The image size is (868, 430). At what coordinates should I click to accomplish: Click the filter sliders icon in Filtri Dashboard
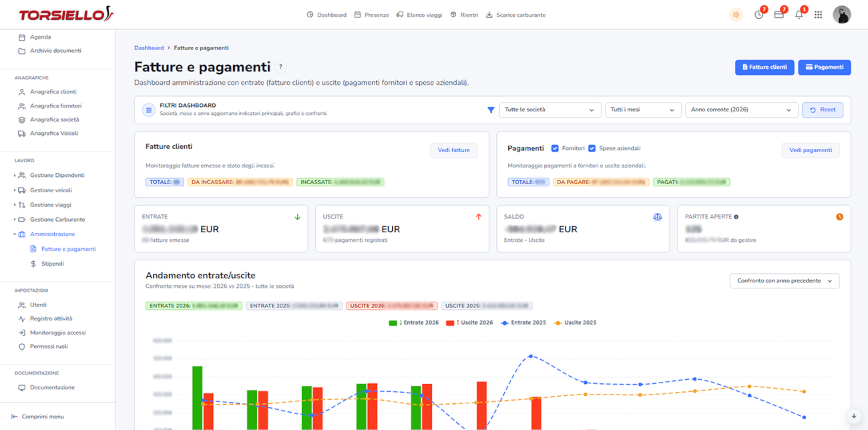pyautogui.click(x=149, y=110)
